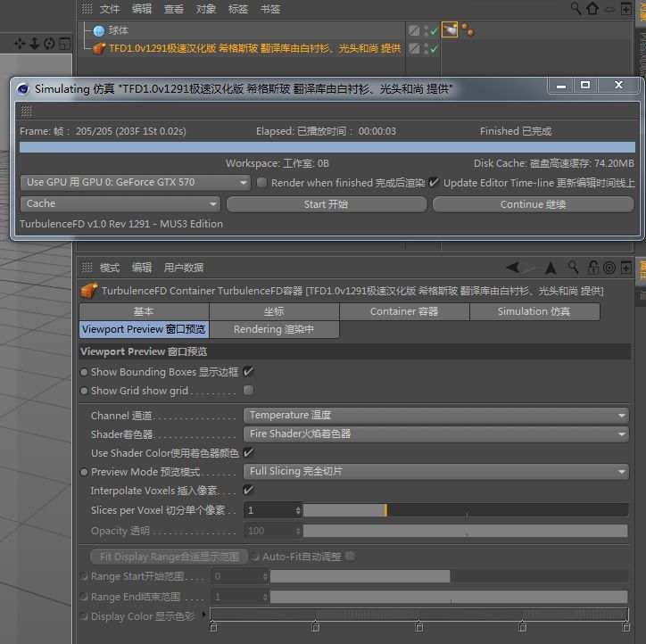Open the Channel Temperature 温度 dropdown
The width and height of the screenshot is (646, 644).
[436, 416]
